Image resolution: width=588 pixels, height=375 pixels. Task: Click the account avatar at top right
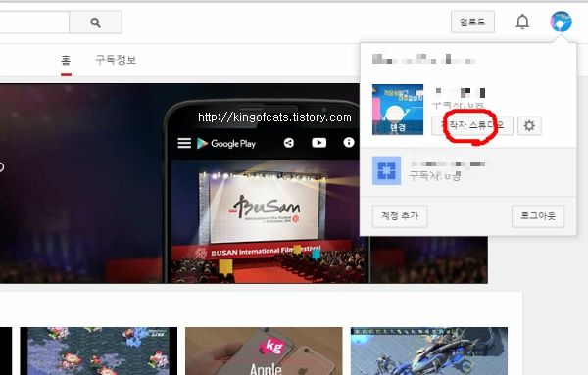[561, 22]
